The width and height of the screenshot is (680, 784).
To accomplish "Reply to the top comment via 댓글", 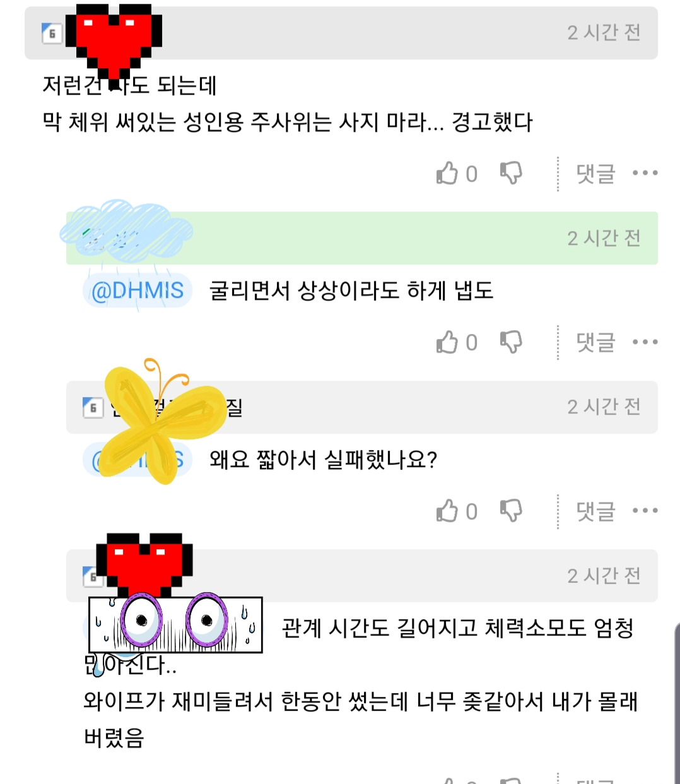I will pos(595,174).
